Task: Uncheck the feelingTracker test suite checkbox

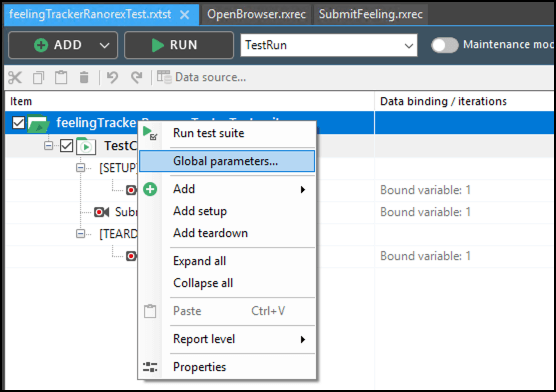Action: [x=18, y=123]
